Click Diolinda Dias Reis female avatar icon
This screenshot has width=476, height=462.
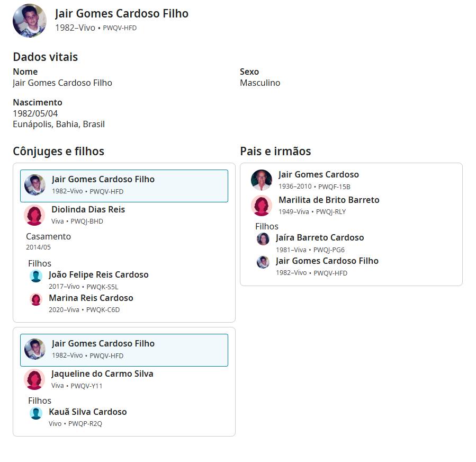(x=34, y=215)
